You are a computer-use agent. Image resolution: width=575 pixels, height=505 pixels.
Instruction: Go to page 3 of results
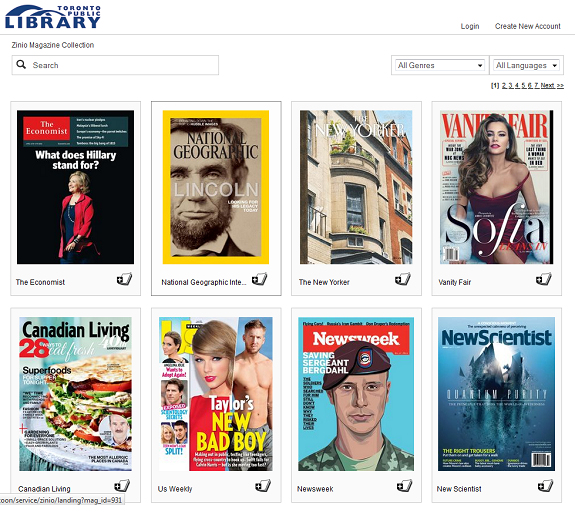(x=510, y=85)
